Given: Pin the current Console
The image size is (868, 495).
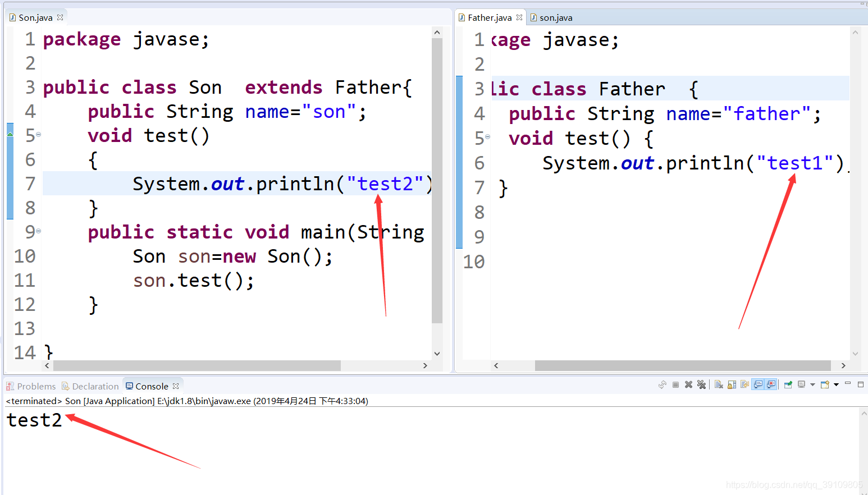Looking at the screenshot, I should tap(788, 384).
